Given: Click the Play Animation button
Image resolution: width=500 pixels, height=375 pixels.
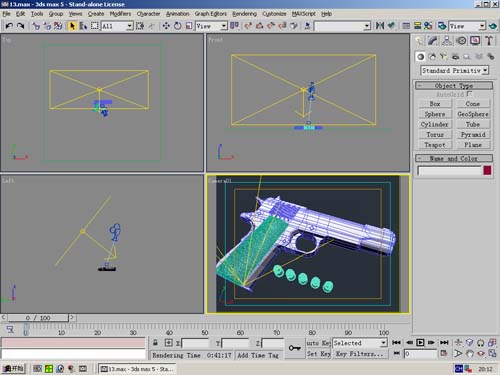Looking at the screenshot, I should [x=420, y=343].
